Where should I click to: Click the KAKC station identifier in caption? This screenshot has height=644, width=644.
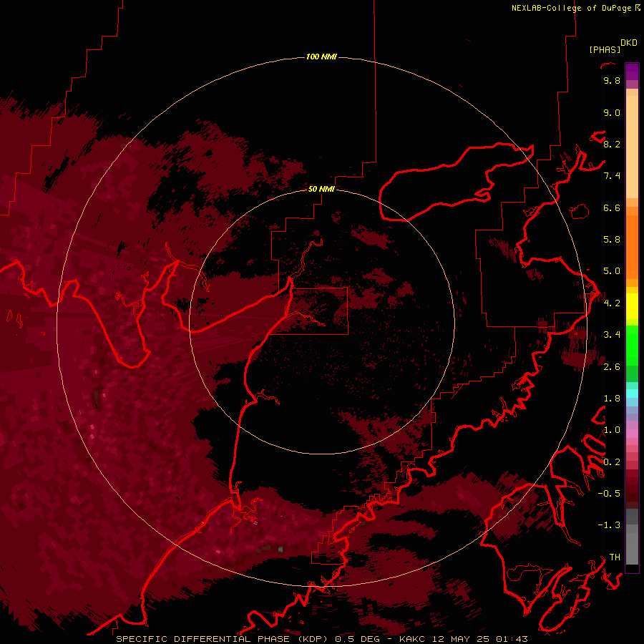[413, 639]
